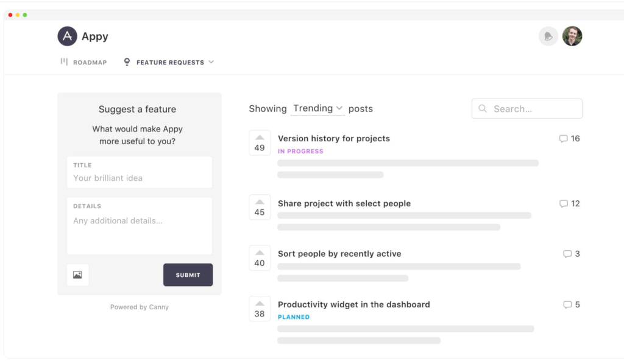Screen dimensions: 624x364
Task: Click the search magnifier icon
Action: pyautogui.click(x=482, y=108)
